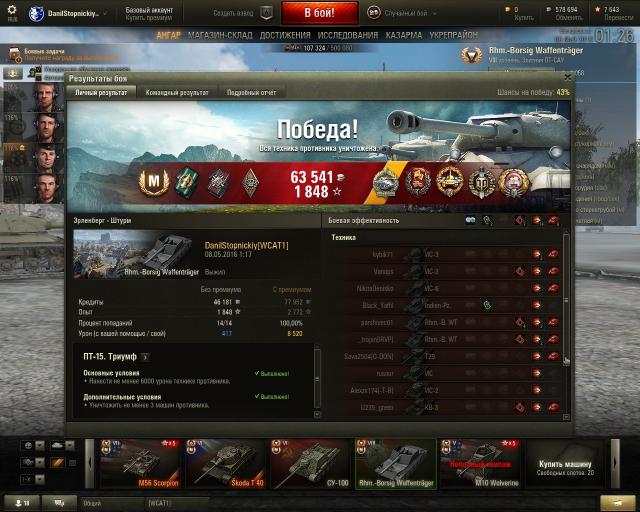The height and width of the screenshot is (512, 640).
Task: Toggle the orange tank filter button
Action: pyautogui.click(x=58, y=463)
